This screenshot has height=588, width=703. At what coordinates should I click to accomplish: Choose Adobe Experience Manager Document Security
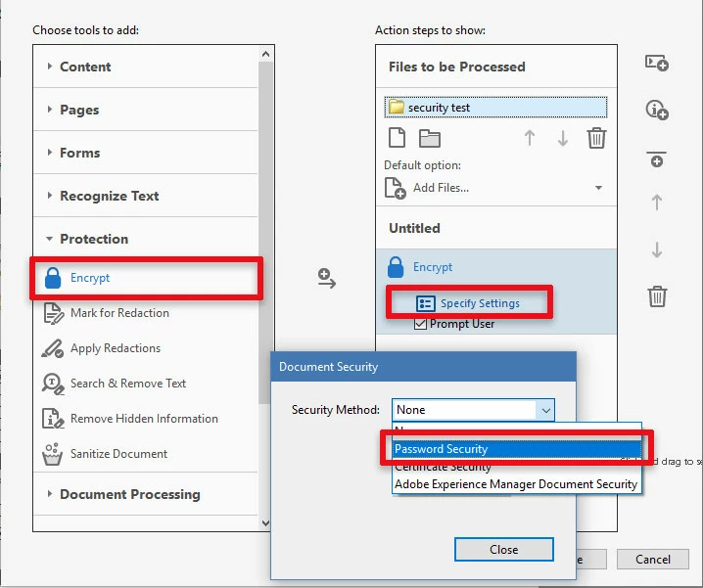(516, 484)
